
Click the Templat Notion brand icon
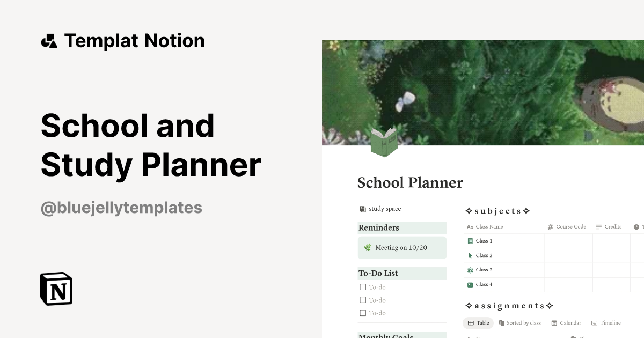49,40
